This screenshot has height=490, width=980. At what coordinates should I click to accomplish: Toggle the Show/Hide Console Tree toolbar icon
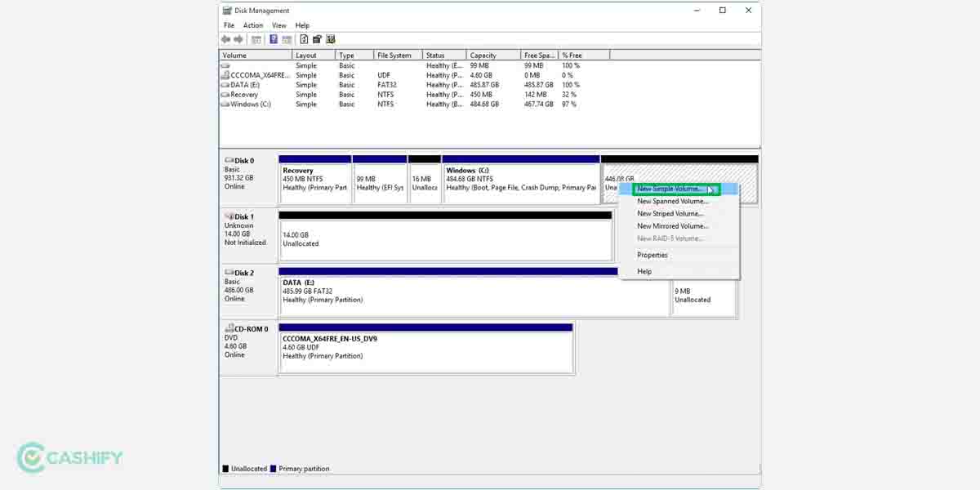coord(257,39)
